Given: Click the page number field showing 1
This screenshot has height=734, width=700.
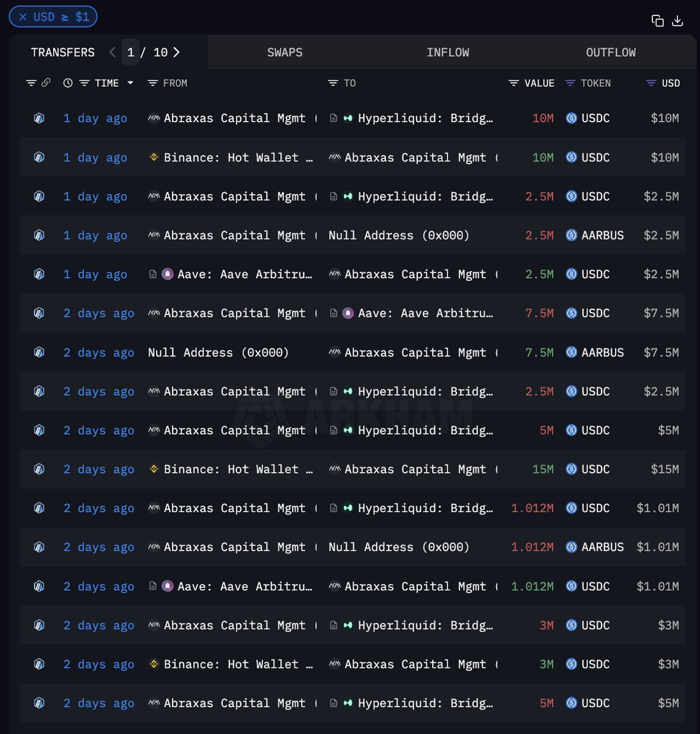Looking at the screenshot, I should pos(130,53).
